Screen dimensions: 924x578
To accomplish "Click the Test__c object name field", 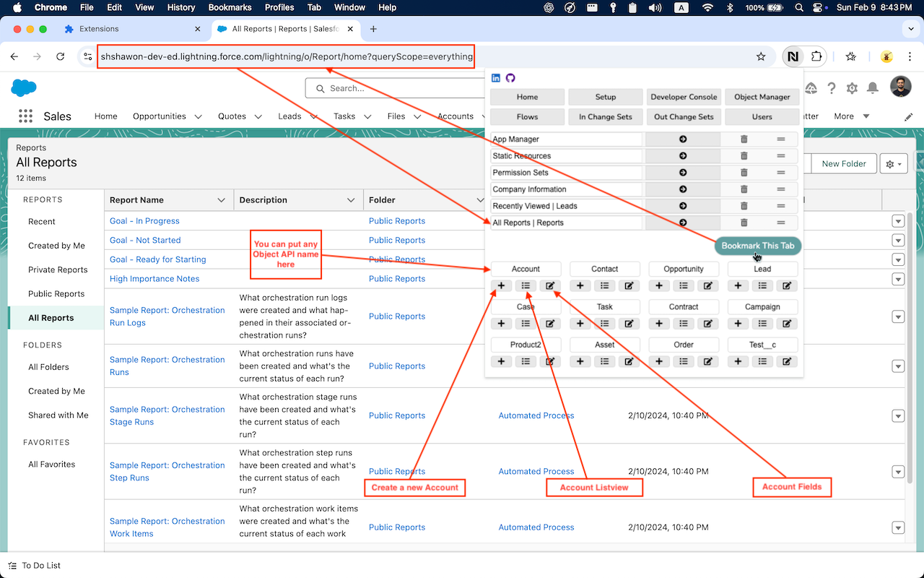I will pos(762,345).
